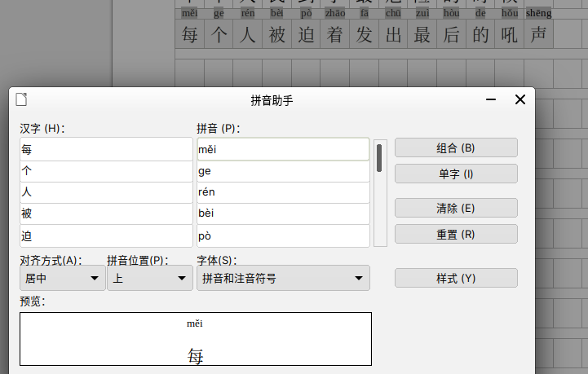Open the 样式 (Y) button
588x374 pixels.
pos(456,279)
